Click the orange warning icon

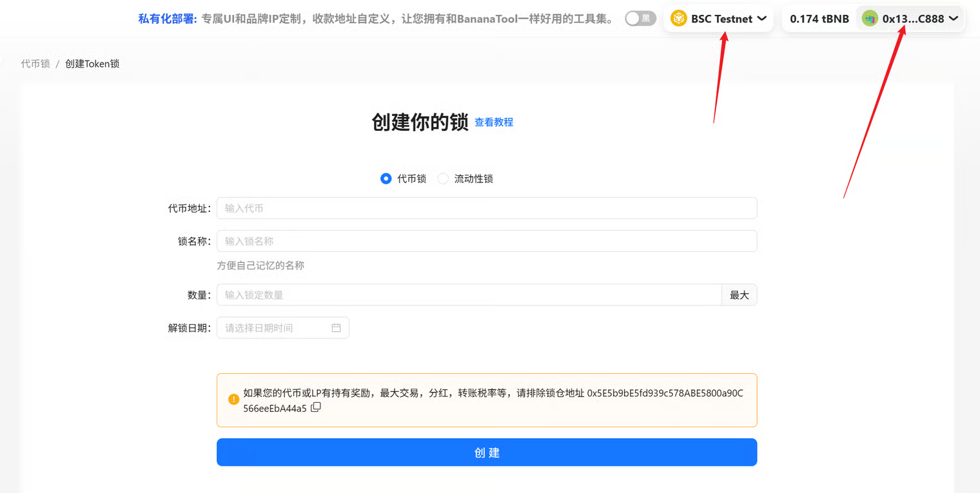tap(233, 400)
